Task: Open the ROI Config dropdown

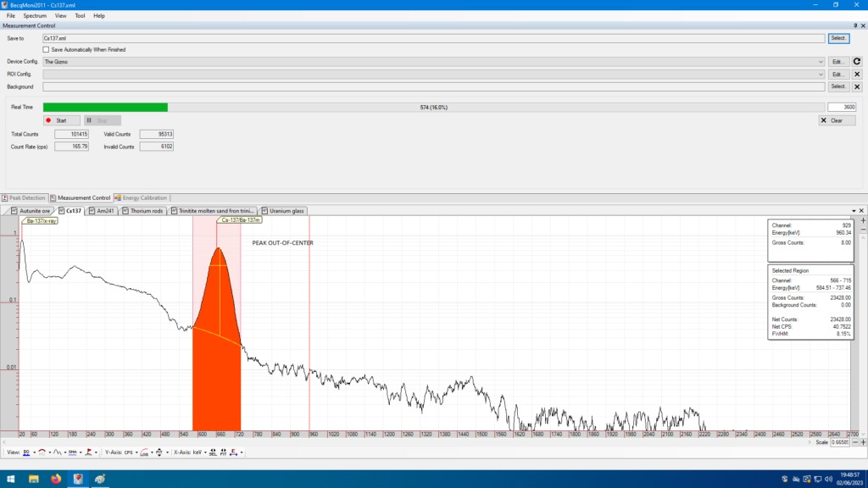Action: tap(821, 75)
